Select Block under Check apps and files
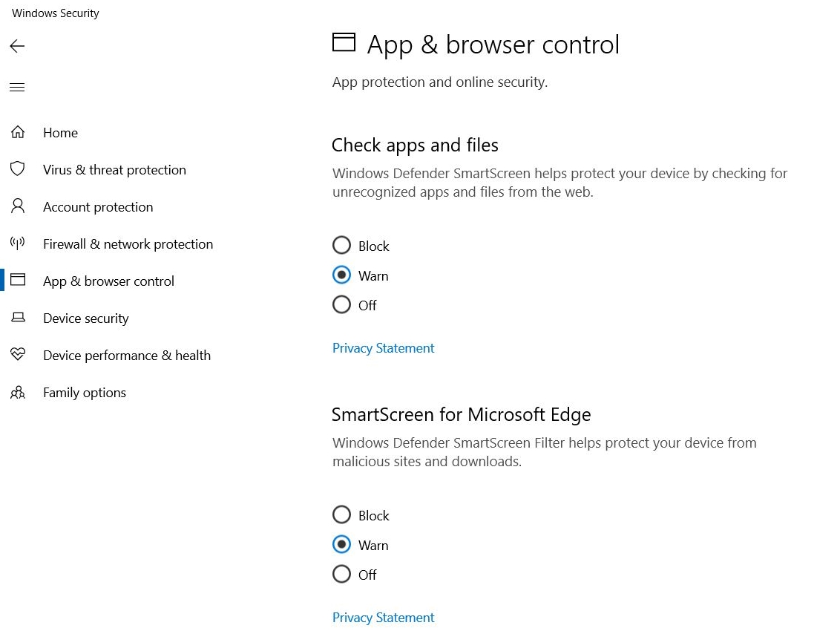This screenshot has height=631, width=840. click(341, 246)
